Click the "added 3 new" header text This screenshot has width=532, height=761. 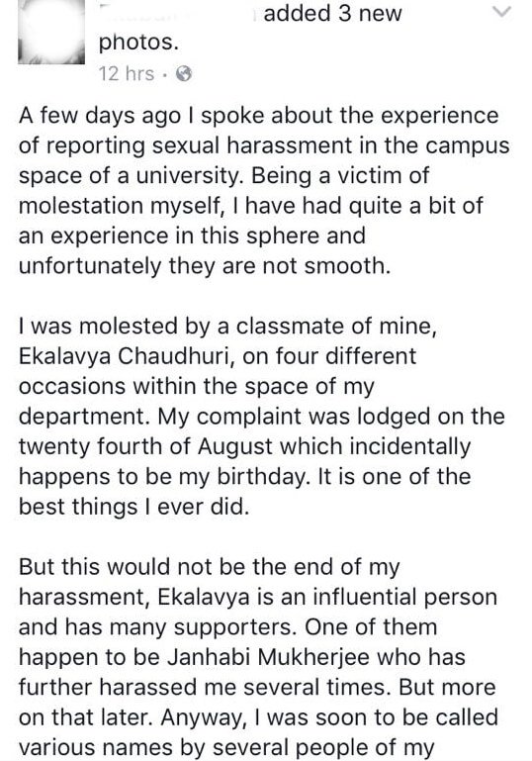coord(332,13)
